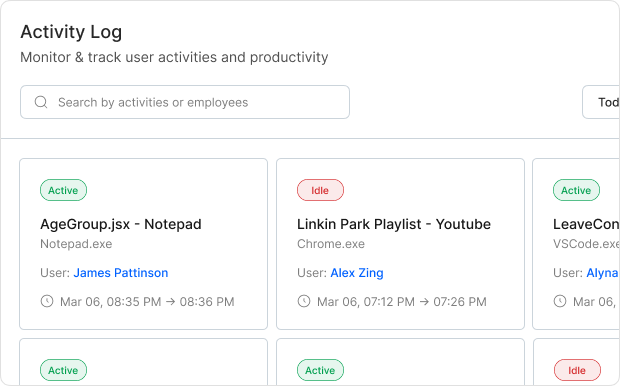This screenshot has height=386, width=620.
Task: Click Active badge below AgeGroup.jsx card
Action: click(63, 370)
